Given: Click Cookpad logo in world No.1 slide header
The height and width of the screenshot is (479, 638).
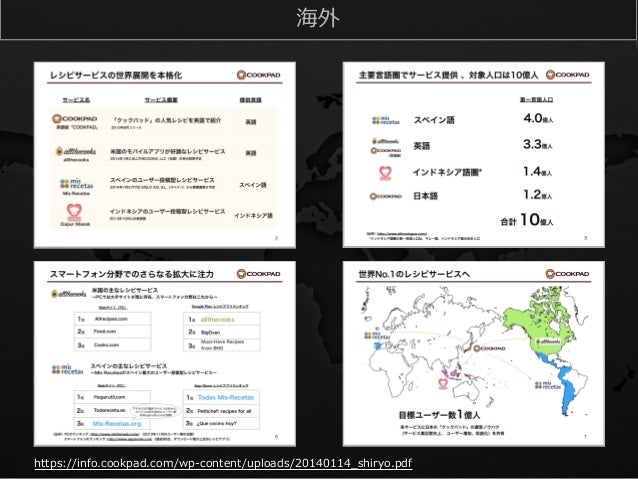Looking at the screenshot, I should point(568,274).
